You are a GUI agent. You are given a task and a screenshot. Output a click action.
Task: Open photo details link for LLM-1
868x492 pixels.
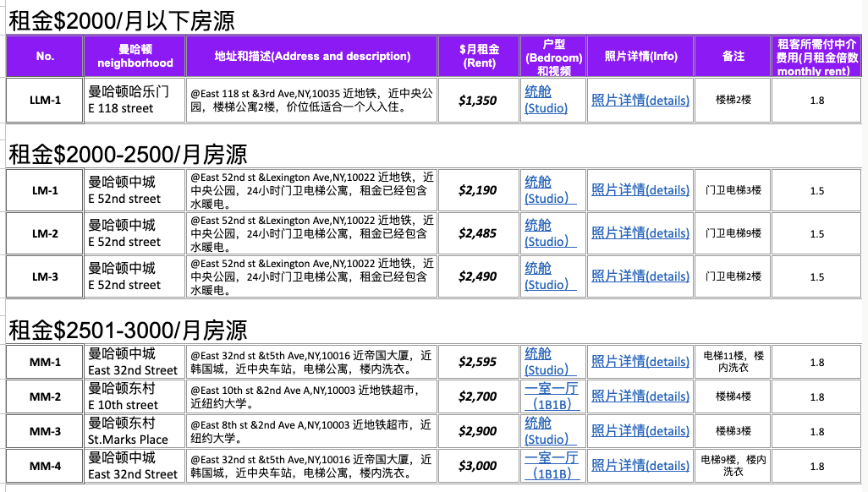pos(640,100)
